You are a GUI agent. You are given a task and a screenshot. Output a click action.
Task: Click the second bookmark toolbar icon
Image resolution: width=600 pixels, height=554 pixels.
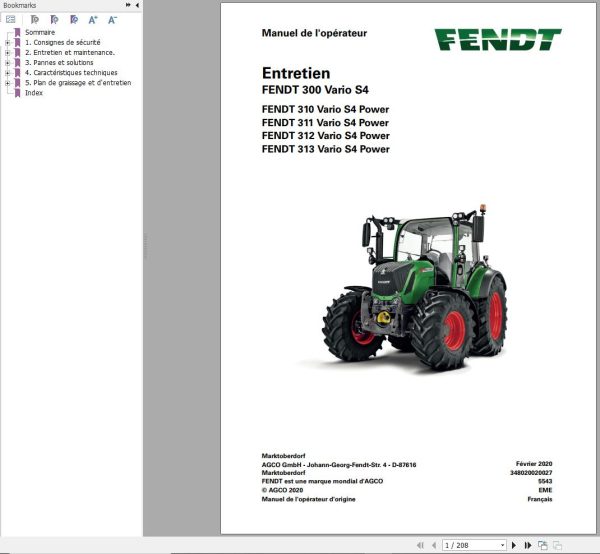pos(55,20)
